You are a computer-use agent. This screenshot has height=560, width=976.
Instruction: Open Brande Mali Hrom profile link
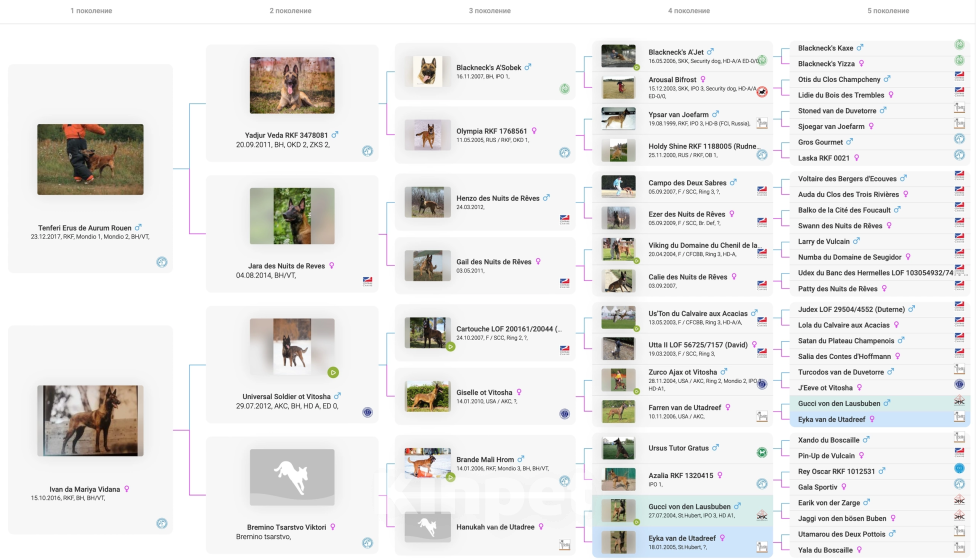[x=485, y=459]
